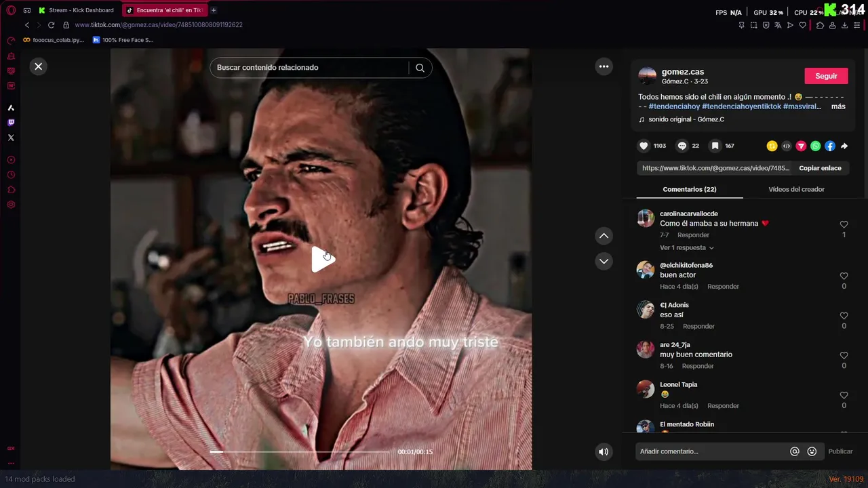Viewport: 868px width, 488px height.
Task: Translate the page with translate icon
Action: click(778, 25)
